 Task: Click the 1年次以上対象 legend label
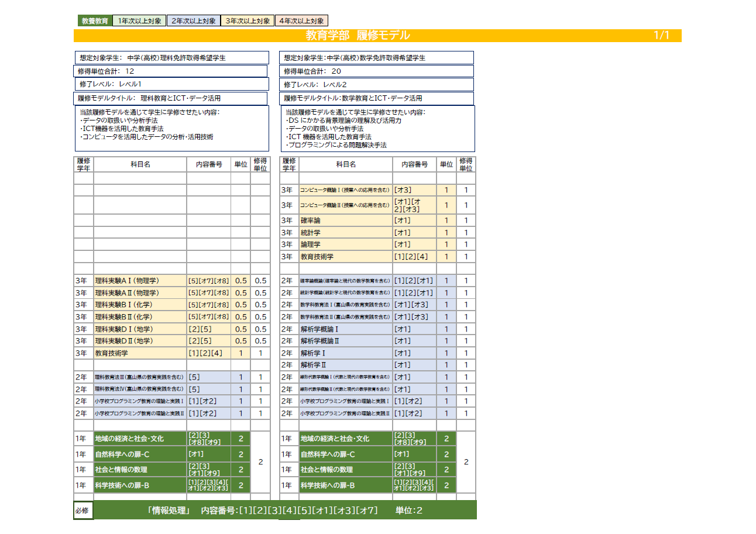point(139,21)
